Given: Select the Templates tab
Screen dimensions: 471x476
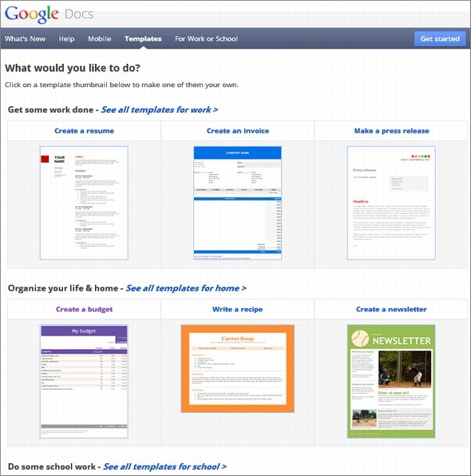Looking at the screenshot, I should click(143, 39).
